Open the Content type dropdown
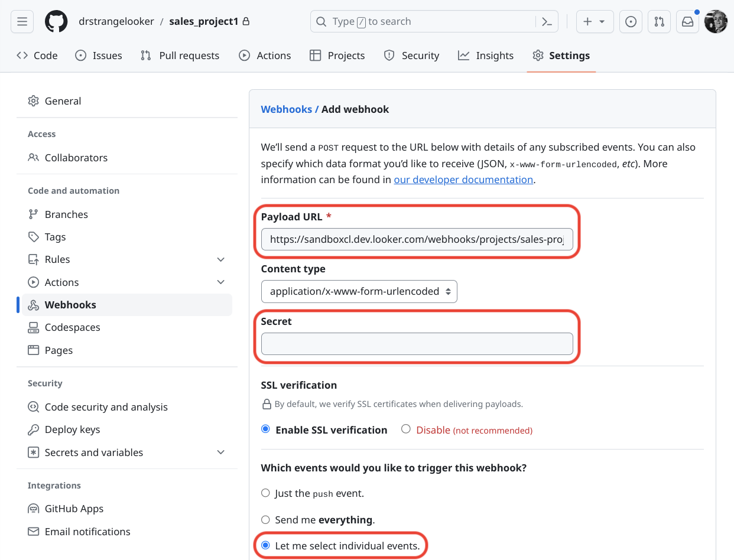This screenshot has width=734, height=560. (x=359, y=291)
